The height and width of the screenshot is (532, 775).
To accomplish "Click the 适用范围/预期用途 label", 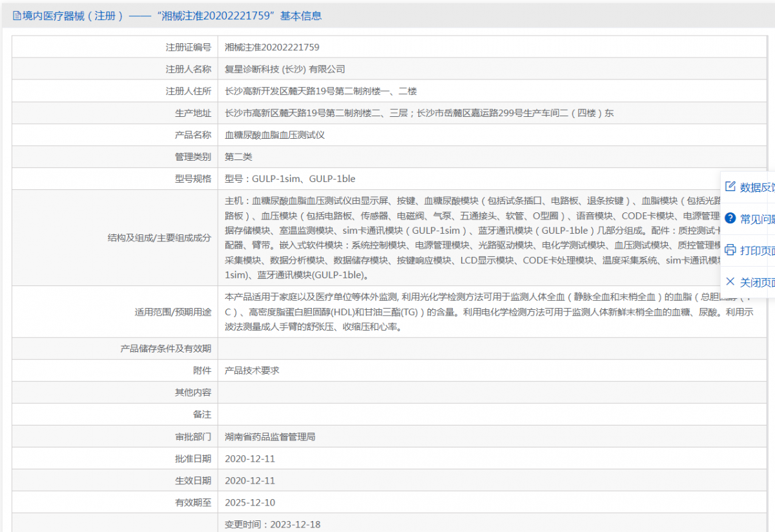I will (172, 312).
